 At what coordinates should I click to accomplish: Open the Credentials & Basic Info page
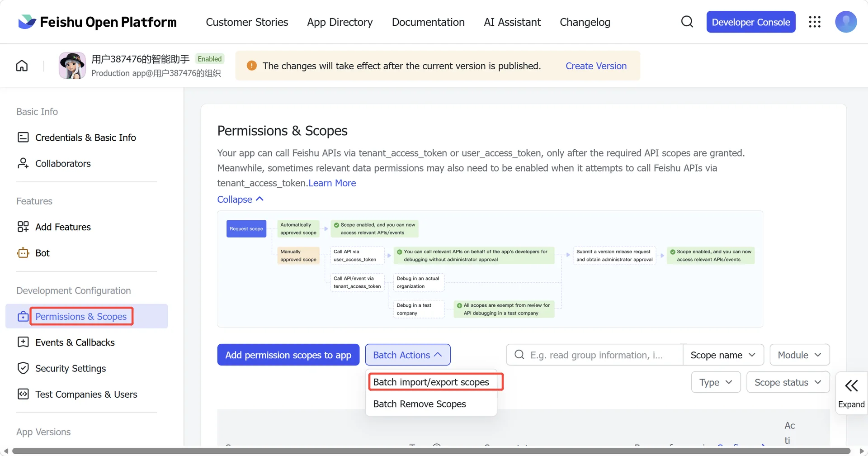tap(86, 138)
